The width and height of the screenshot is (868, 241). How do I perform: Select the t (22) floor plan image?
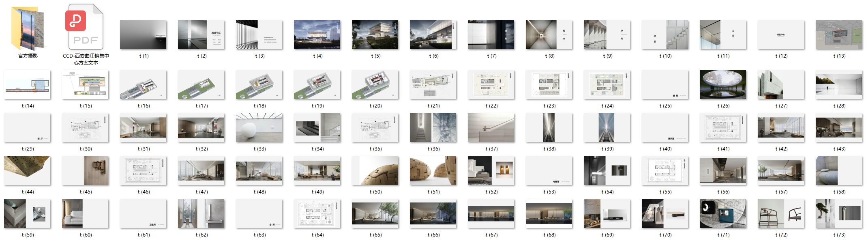point(491,85)
